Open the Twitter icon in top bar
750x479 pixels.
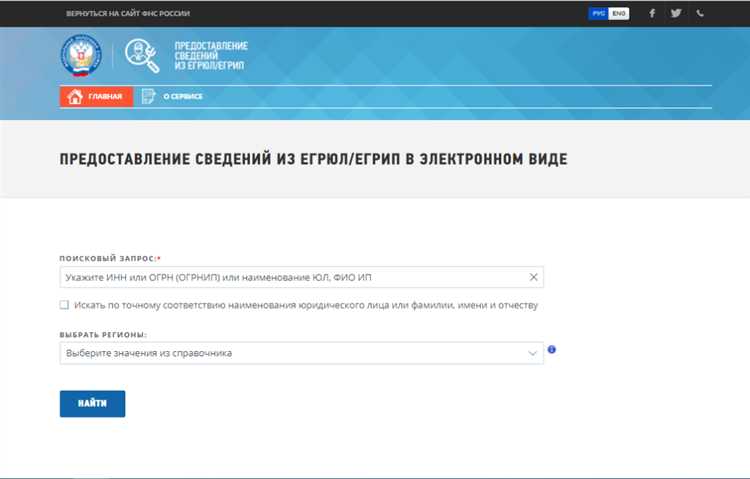click(x=676, y=13)
